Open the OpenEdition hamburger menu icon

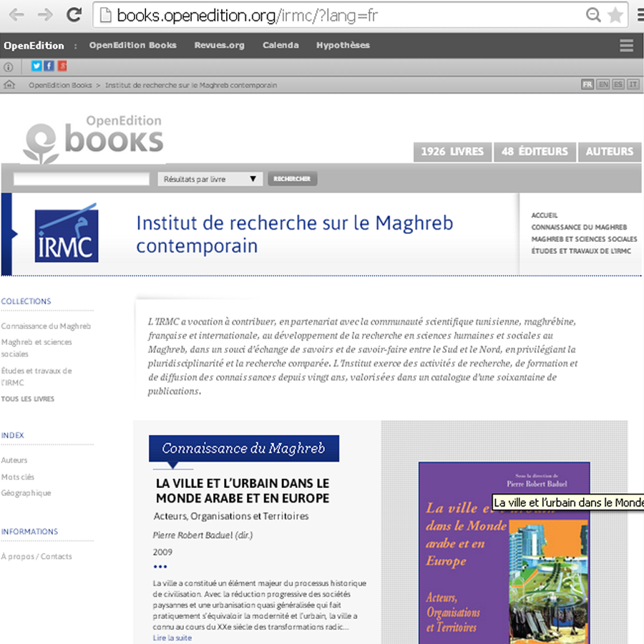(626, 46)
